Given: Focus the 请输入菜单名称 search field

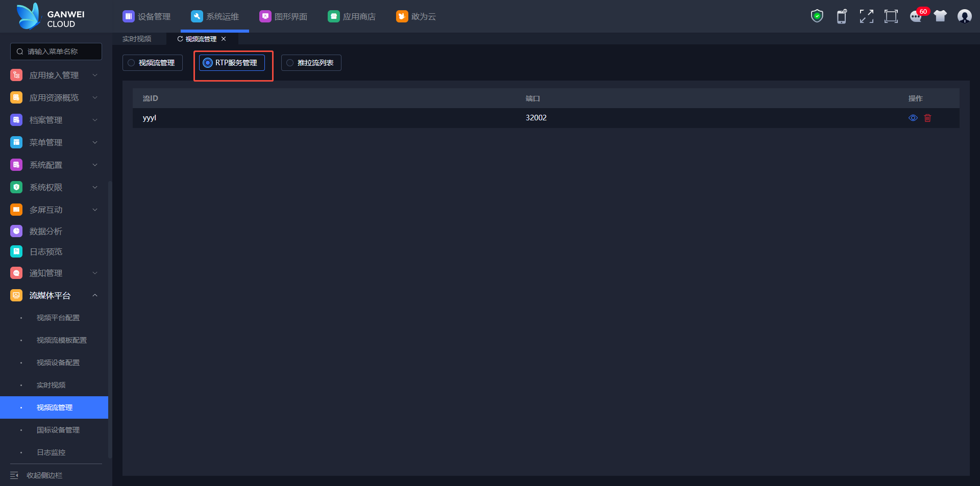Looking at the screenshot, I should (x=56, y=52).
